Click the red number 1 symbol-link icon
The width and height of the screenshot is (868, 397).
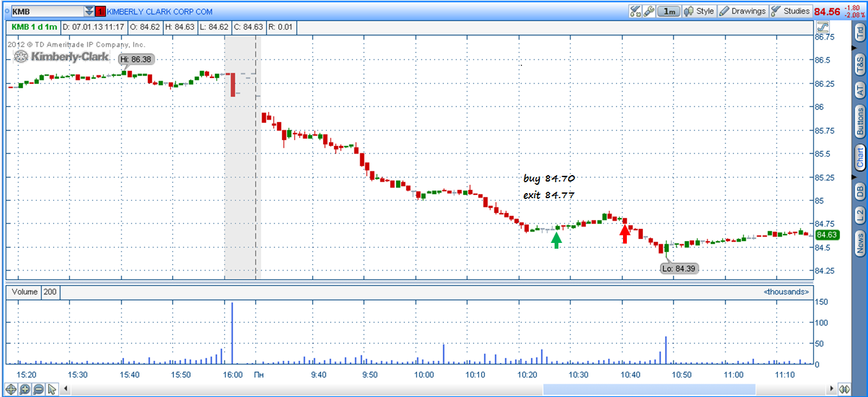(x=100, y=12)
